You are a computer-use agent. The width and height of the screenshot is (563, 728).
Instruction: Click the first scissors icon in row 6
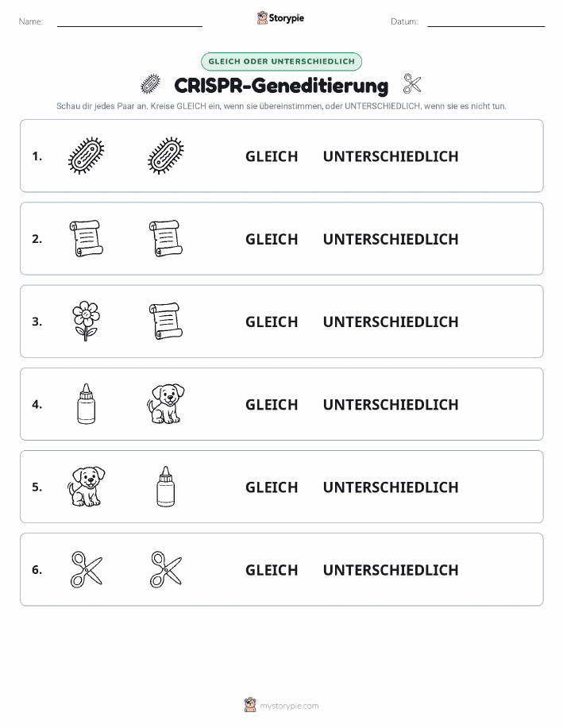pos(87,569)
